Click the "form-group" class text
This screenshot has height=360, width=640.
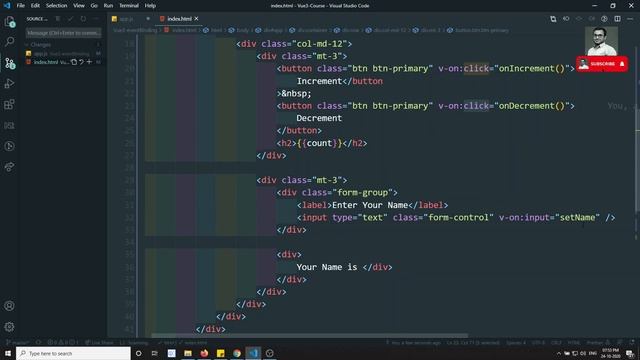click(x=362, y=193)
